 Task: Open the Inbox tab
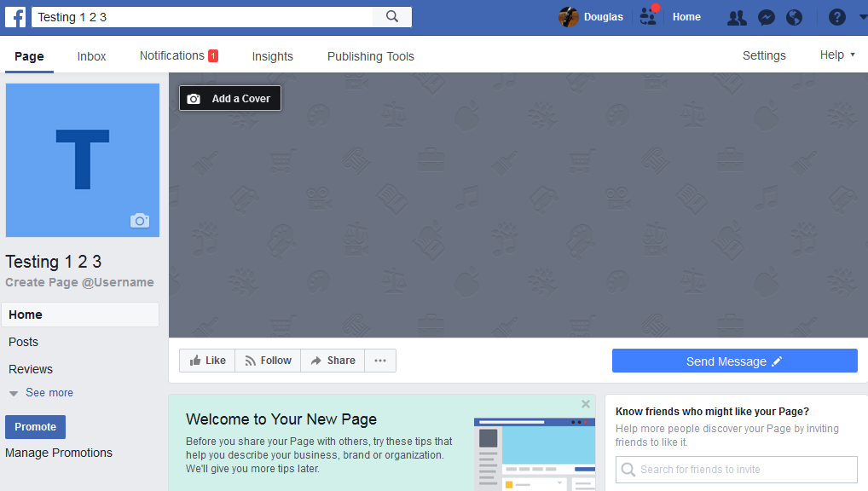pyautogui.click(x=91, y=56)
